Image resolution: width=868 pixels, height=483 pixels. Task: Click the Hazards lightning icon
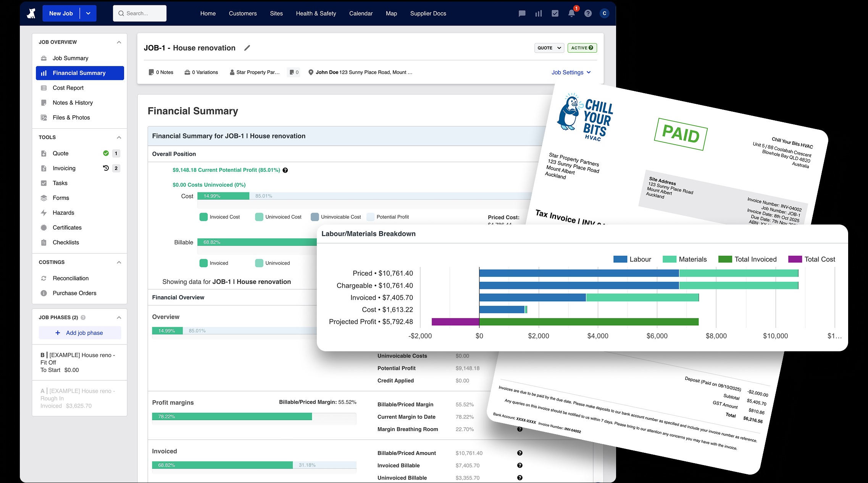(44, 213)
